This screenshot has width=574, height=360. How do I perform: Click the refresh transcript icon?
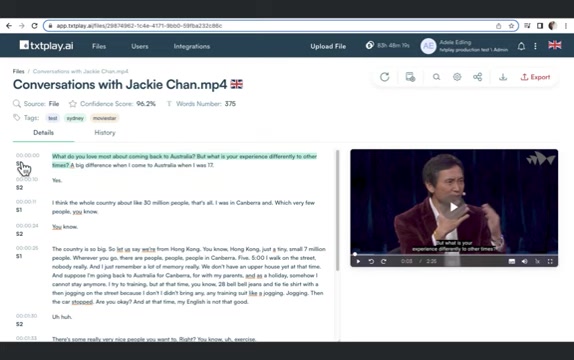[x=384, y=77]
